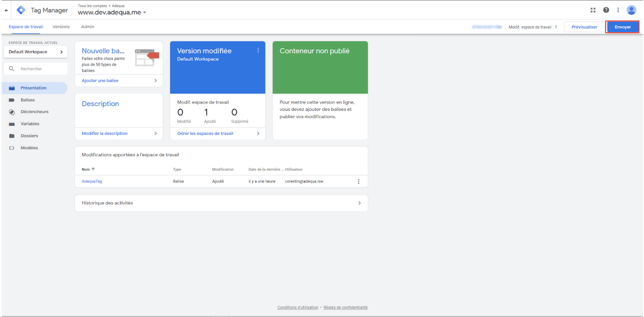The height and width of the screenshot is (317, 644).
Task: Expand the Default Workspace selector
Action: click(36, 52)
